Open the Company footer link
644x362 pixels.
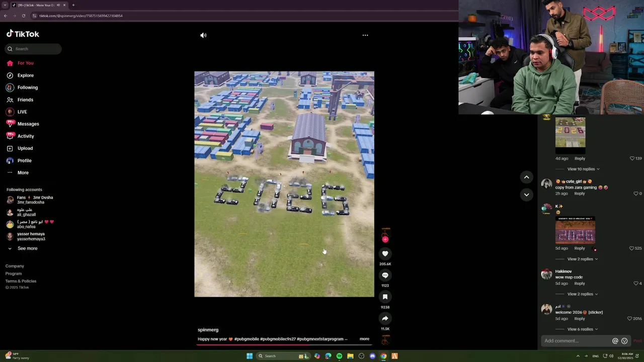coord(15,266)
